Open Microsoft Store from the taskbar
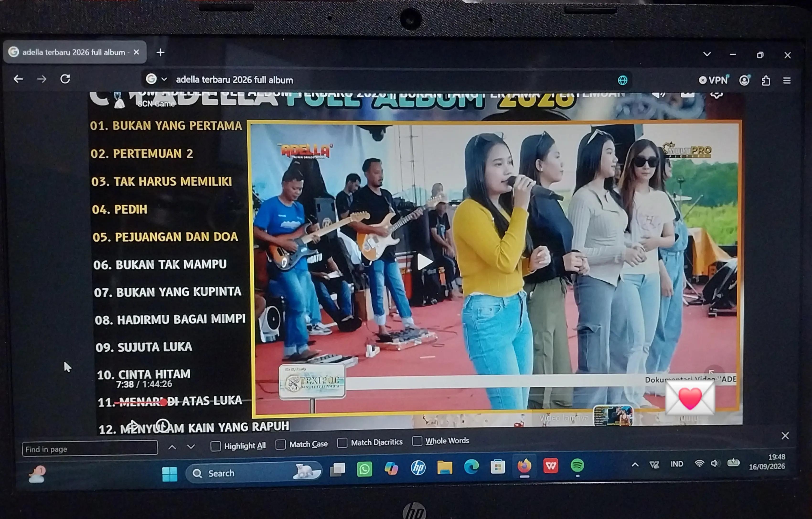The image size is (812, 519). (497, 467)
